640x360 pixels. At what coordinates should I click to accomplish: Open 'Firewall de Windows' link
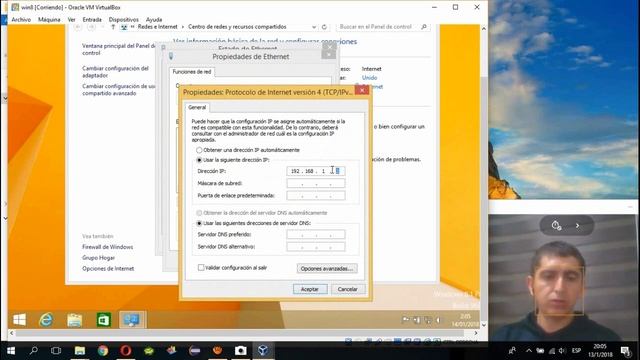click(107, 247)
